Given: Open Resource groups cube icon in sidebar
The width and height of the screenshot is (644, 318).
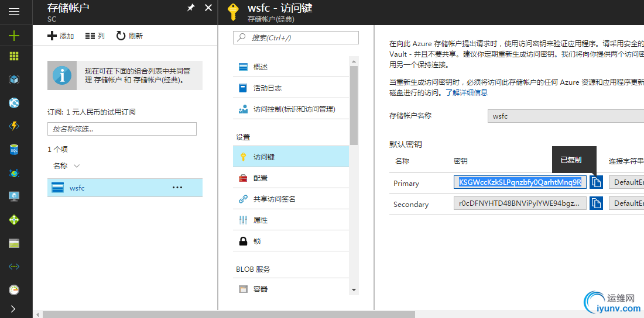Looking at the screenshot, I should 14,79.
